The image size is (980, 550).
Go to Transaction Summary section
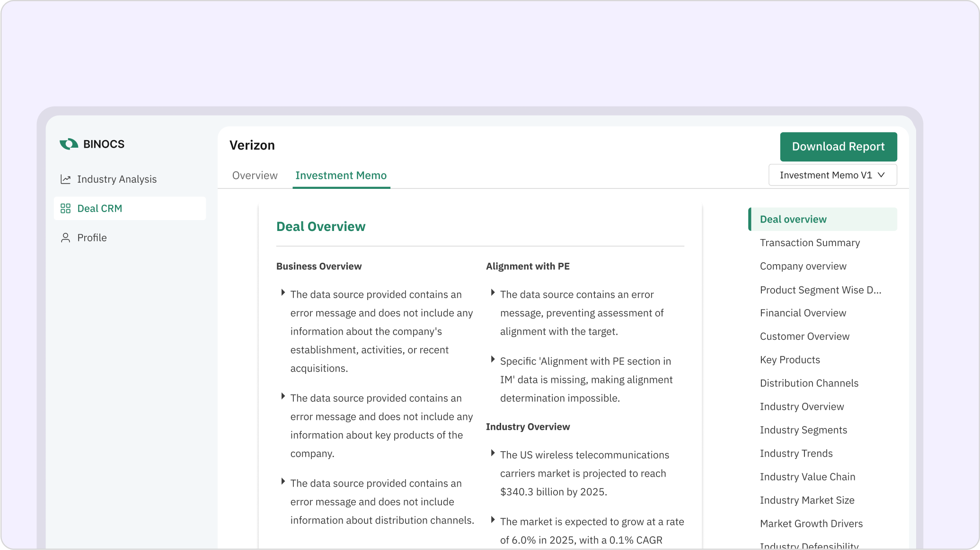pyautogui.click(x=810, y=243)
